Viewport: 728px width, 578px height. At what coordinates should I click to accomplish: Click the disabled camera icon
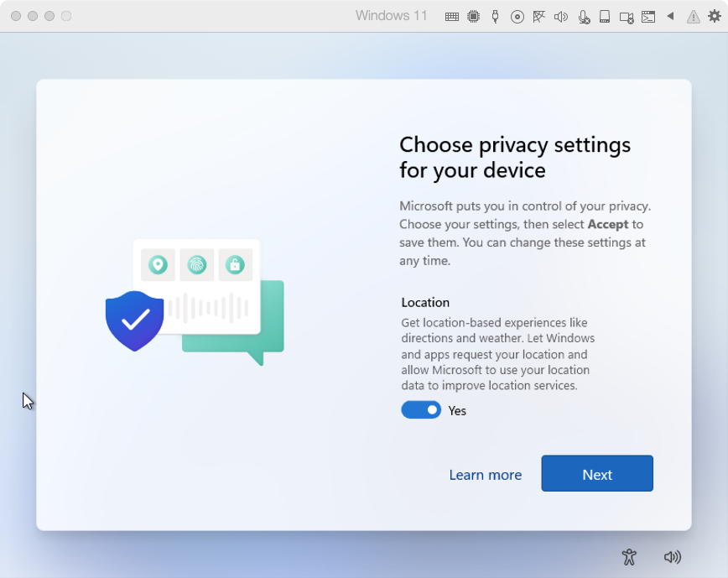(x=627, y=18)
